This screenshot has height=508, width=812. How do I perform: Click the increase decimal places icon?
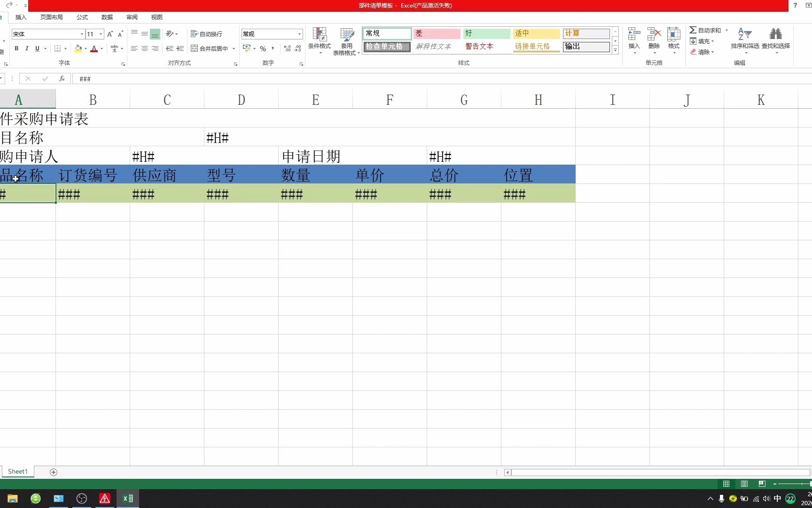click(287, 48)
